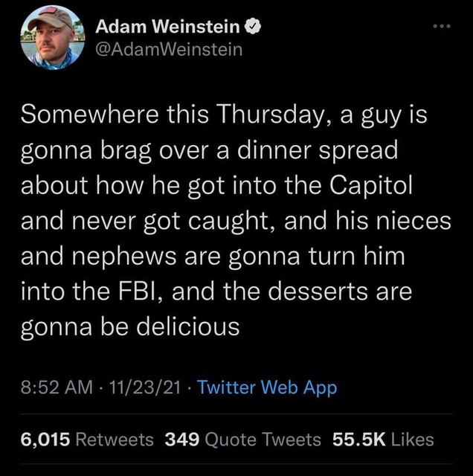Click the blue verified checkmark badge
Screen dimensions: 473x476
[253, 27]
